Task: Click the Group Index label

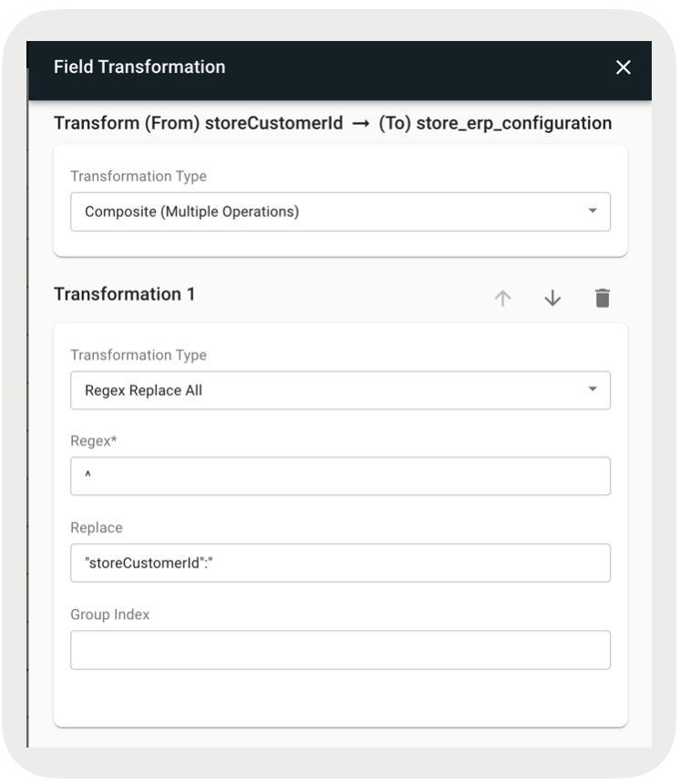Action: pyautogui.click(x=110, y=614)
